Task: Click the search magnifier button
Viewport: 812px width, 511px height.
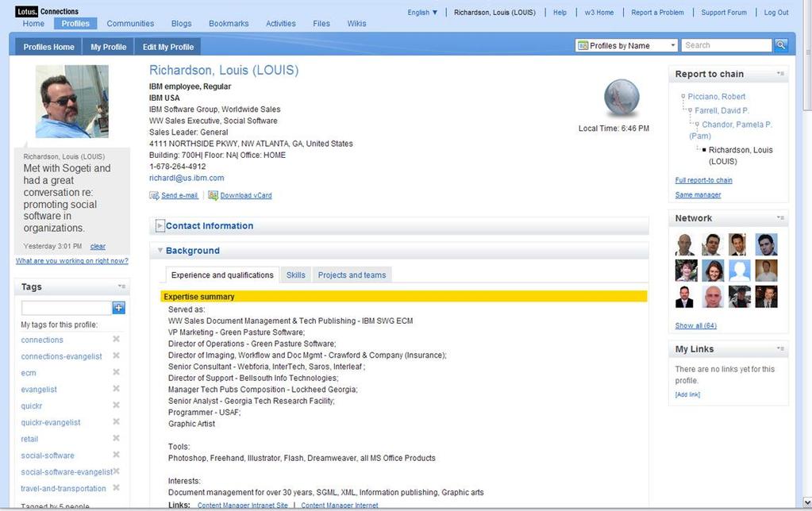Action: (781, 45)
